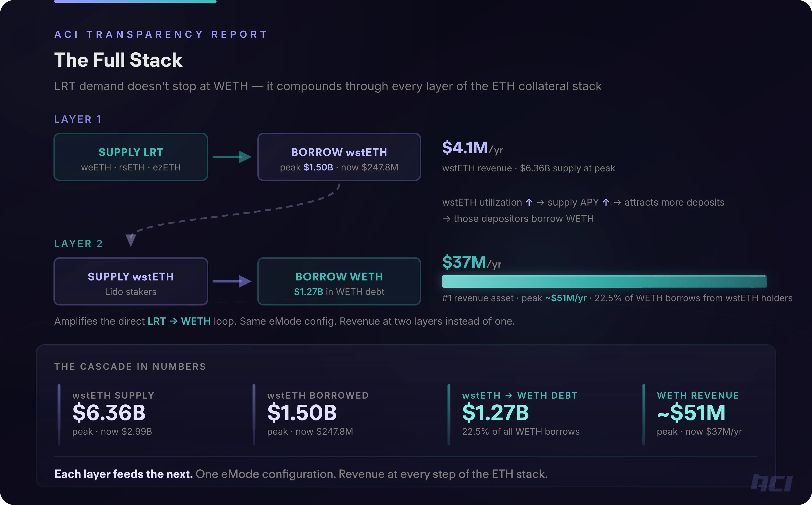Click the 'ACI TRANSPARENCY REPORT' header text
This screenshot has width=812, height=505.
point(161,34)
